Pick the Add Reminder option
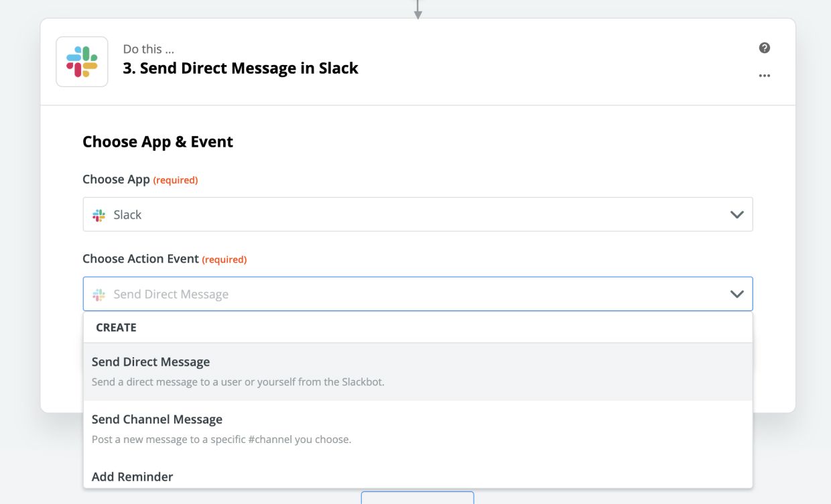This screenshot has width=831, height=504. click(418, 475)
